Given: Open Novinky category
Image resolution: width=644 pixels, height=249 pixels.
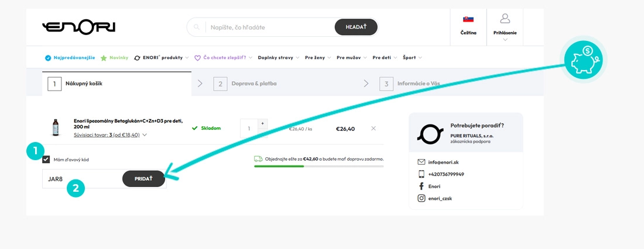Looking at the screenshot, I should click(x=119, y=58).
